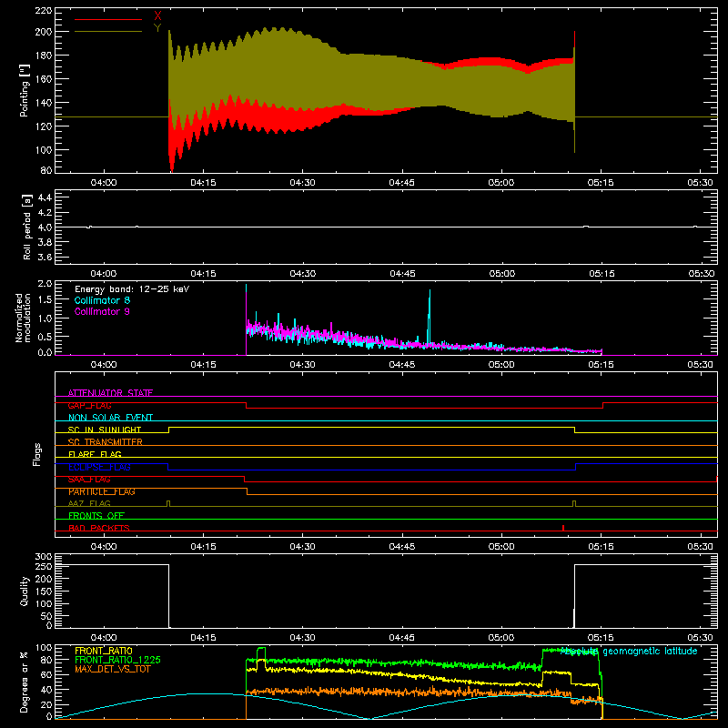Click the ECLIPSE_FLAG label
728x728 pixels.
99,467
